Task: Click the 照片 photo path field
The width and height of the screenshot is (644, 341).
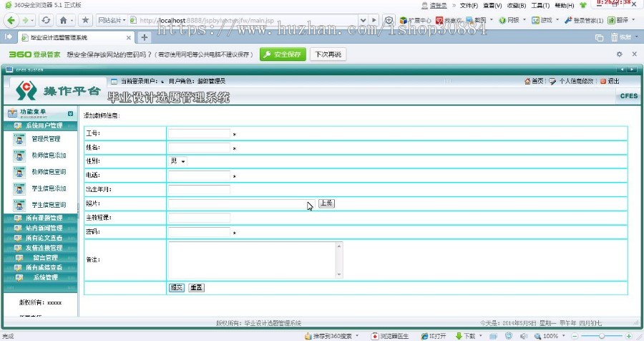Action: point(242,203)
